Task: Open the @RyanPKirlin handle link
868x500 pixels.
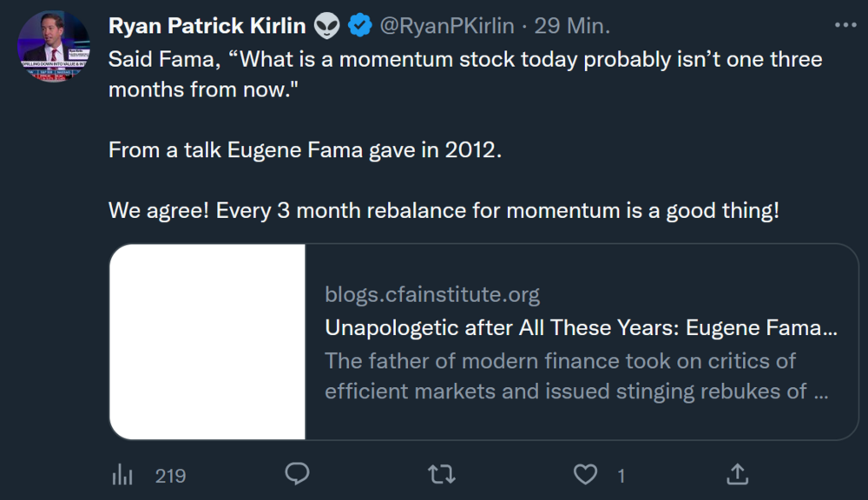Action: pyautogui.click(x=449, y=26)
